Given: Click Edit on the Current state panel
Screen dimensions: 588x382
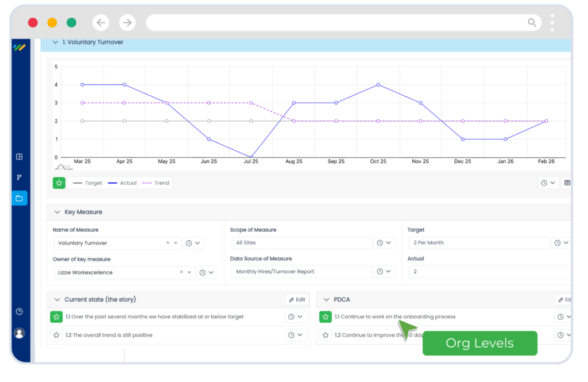Looking at the screenshot, I should pos(296,299).
